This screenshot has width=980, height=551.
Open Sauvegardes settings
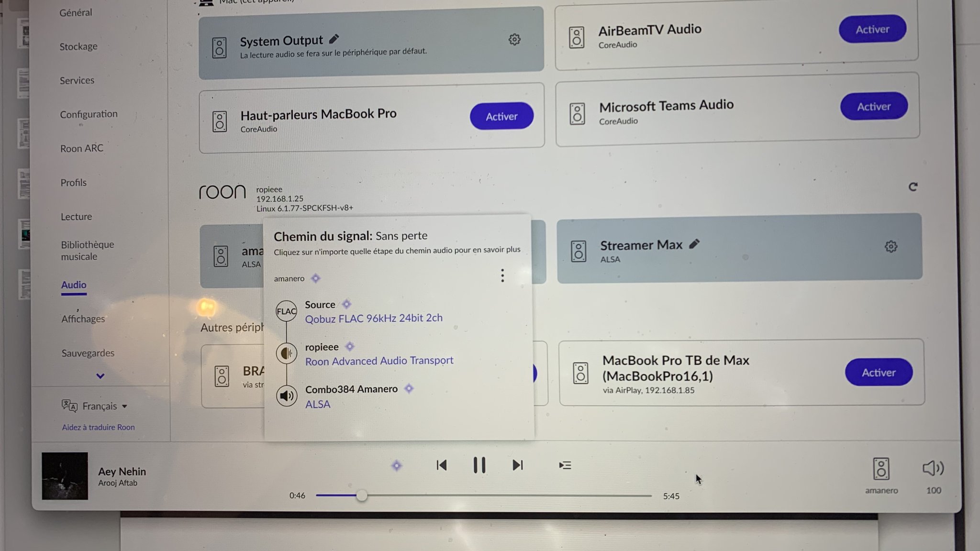pyautogui.click(x=88, y=353)
